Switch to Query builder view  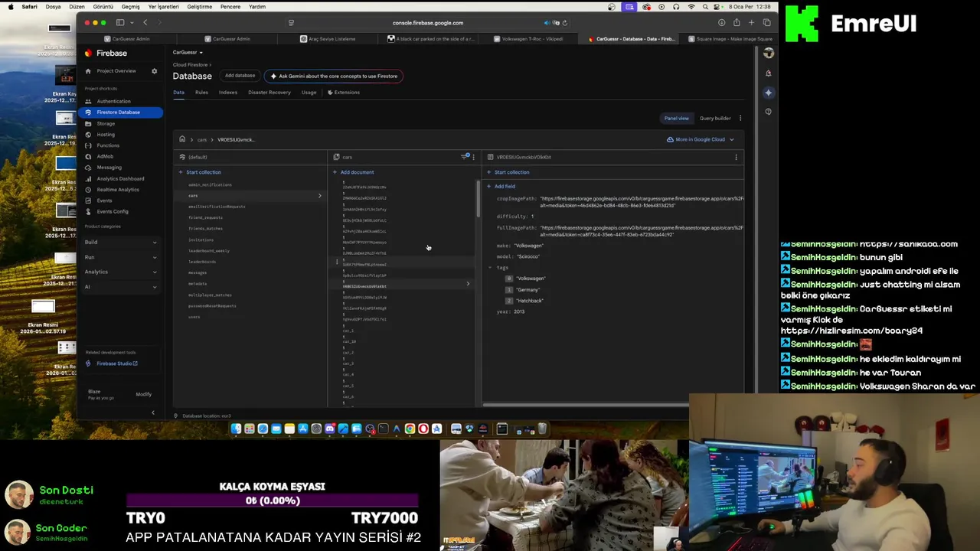(715, 118)
